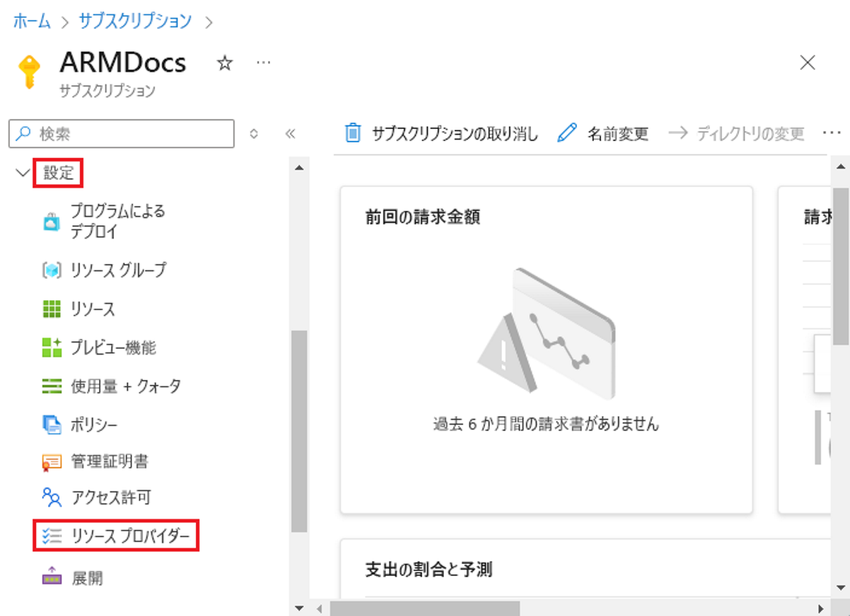The height and width of the screenshot is (616, 850).
Task: Collapse the sidebar with double chevron
Action: coord(290,134)
